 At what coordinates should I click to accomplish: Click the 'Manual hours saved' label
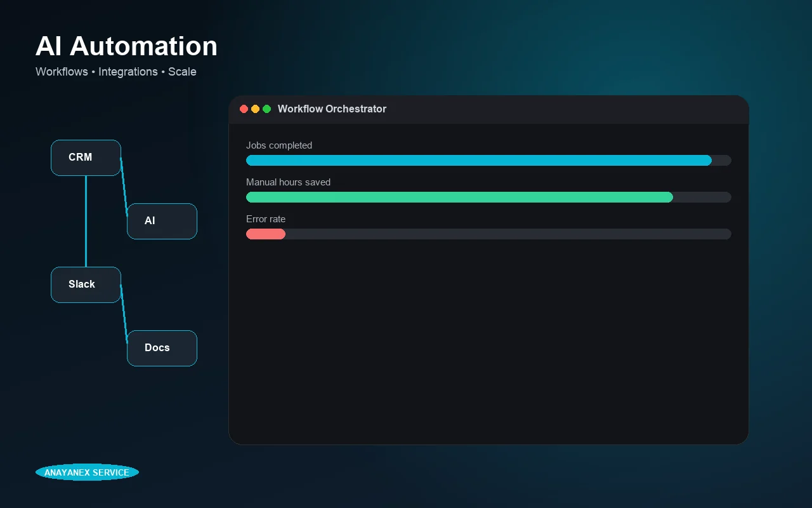(288, 182)
